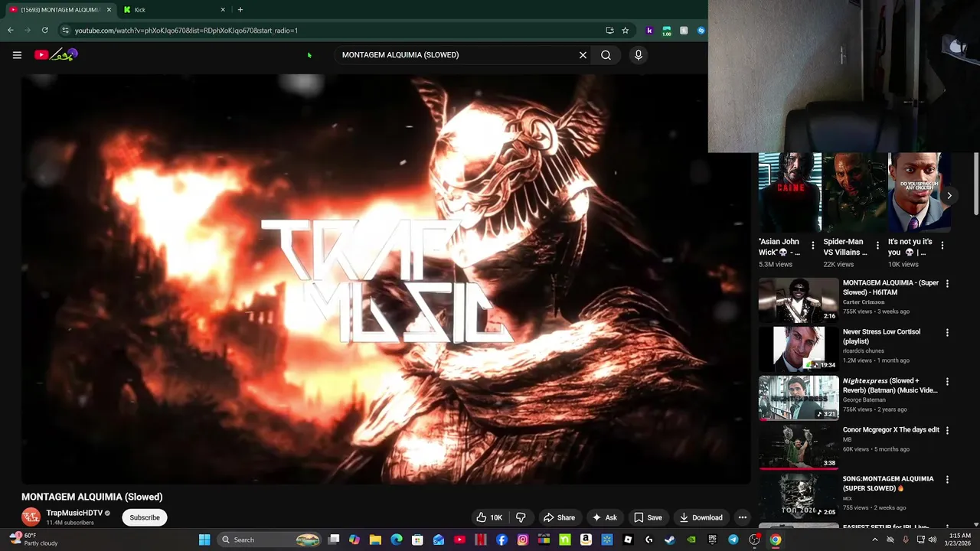Close the YouTube browser tab

point(109,10)
